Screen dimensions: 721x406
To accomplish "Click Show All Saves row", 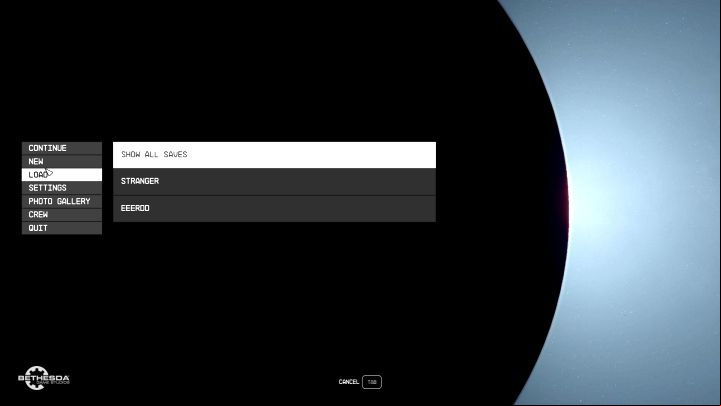I will [x=274, y=154].
